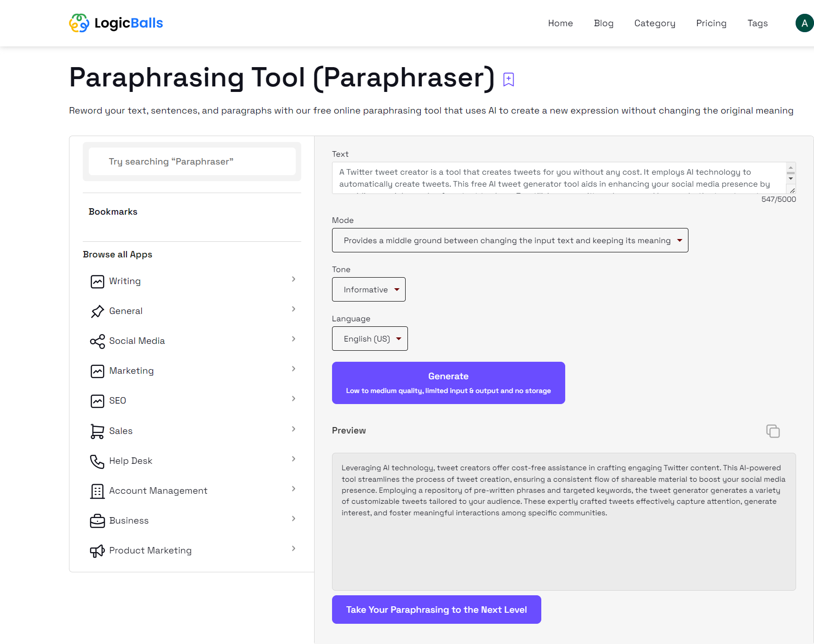Expand the Product Marketing chevron

tap(293, 548)
